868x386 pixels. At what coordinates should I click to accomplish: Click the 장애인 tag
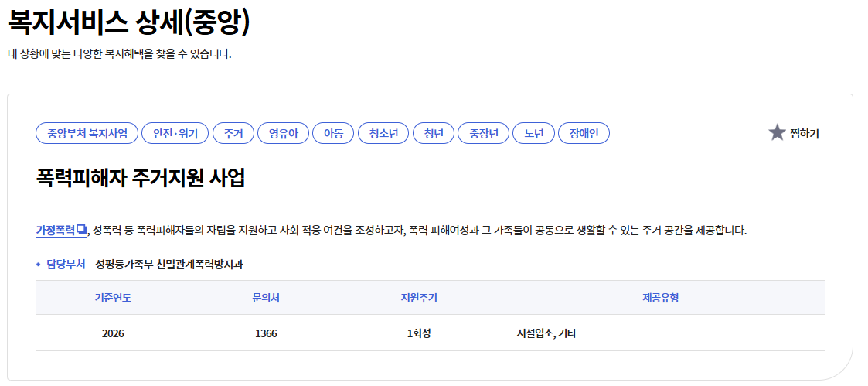[584, 134]
